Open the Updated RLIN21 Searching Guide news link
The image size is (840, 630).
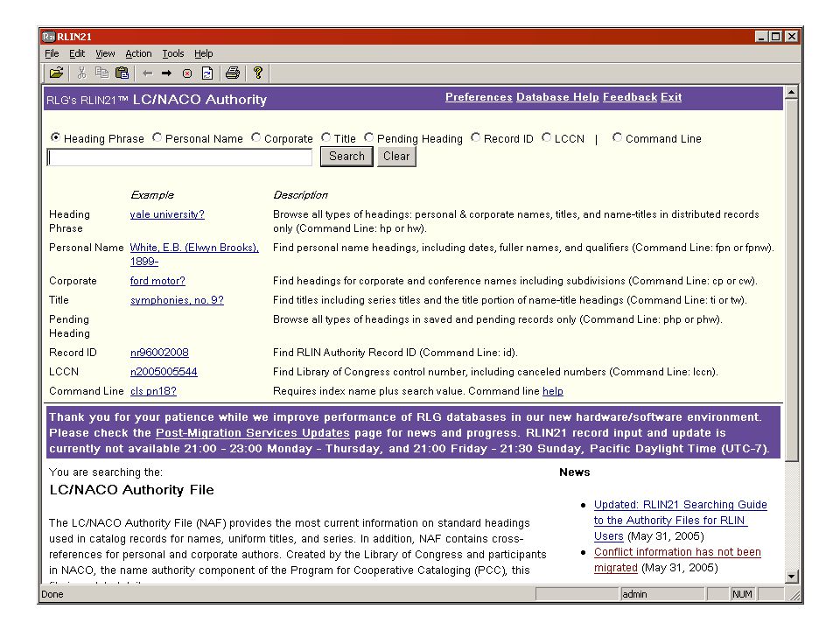point(681,520)
